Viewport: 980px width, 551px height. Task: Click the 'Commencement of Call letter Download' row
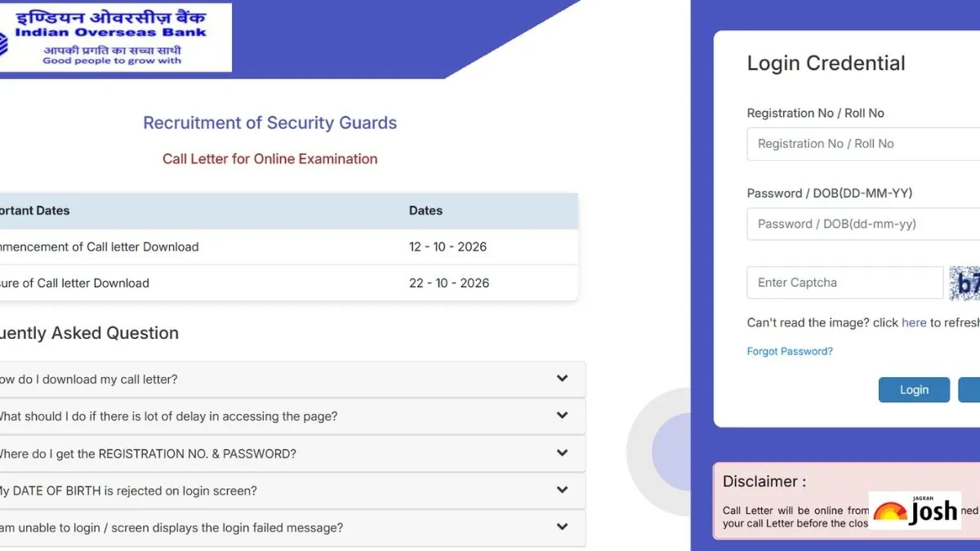(288, 247)
